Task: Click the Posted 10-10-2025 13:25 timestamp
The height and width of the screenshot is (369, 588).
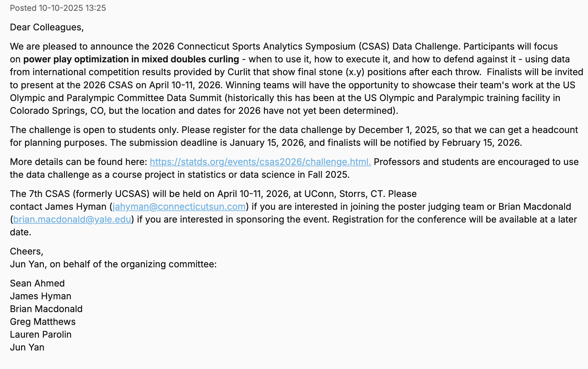Action: (58, 8)
